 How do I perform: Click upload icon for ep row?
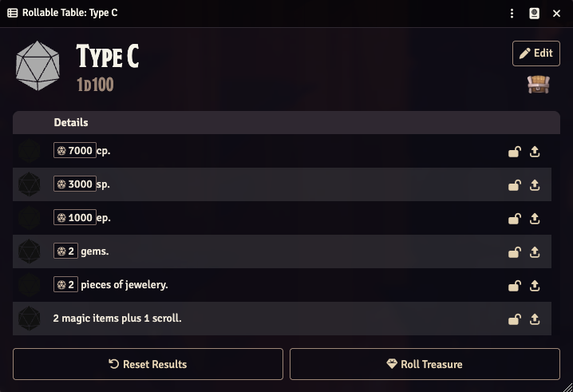(x=535, y=219)
